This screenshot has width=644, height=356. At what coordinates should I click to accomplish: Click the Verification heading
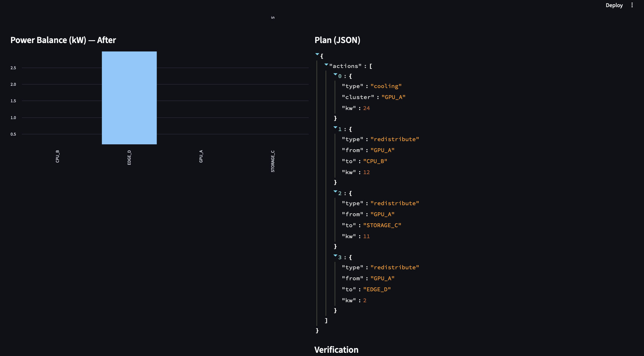(x=336, y=350)
